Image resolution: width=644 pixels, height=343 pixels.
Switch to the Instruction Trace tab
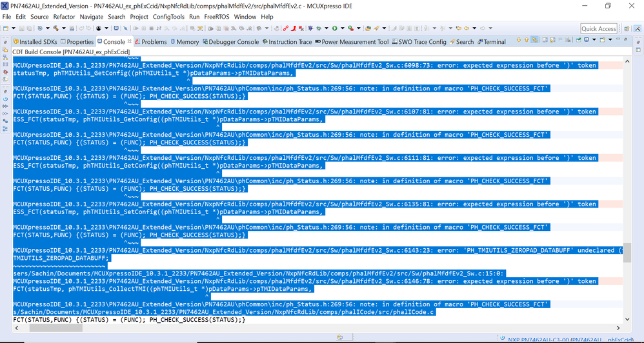pyautogui.click(x=287, y=42)
